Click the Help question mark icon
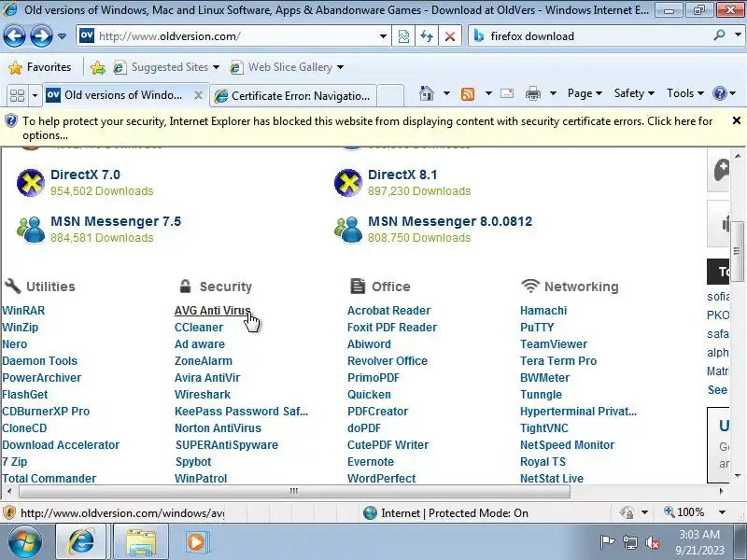This screenshot has width=747, height=560. click(x=719, y=93)
